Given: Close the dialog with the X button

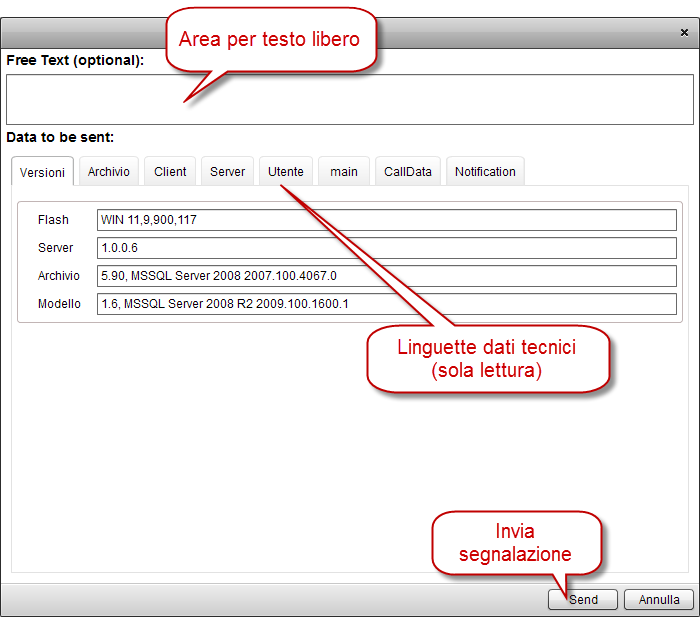Looking at the screenshot, I should [683, 32].
